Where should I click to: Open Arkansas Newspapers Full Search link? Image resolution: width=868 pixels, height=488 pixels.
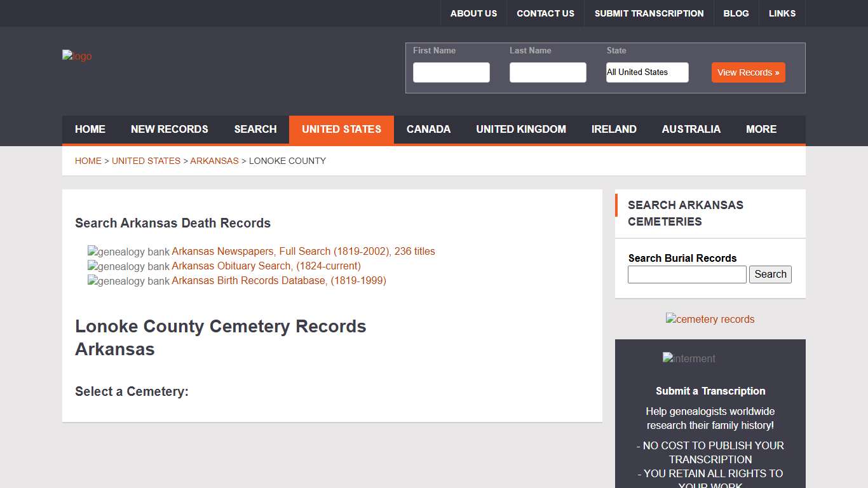click(x=303, y=251)
